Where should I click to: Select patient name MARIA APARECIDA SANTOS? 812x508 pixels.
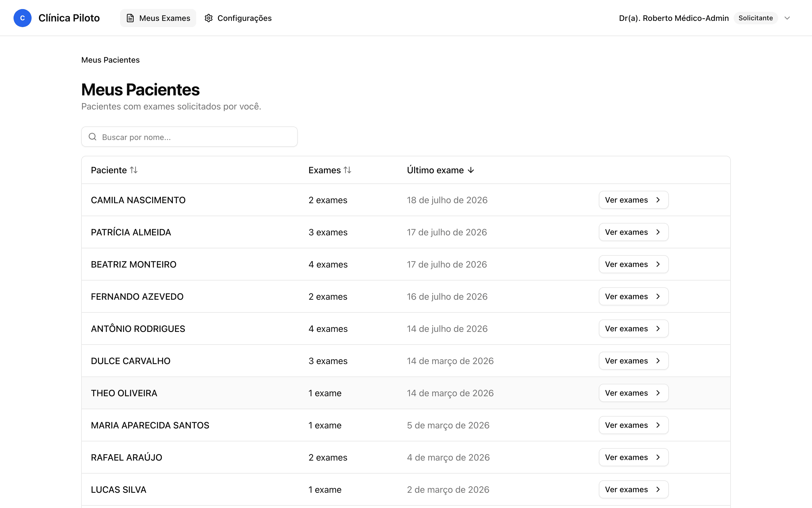(x=150, y=425)
